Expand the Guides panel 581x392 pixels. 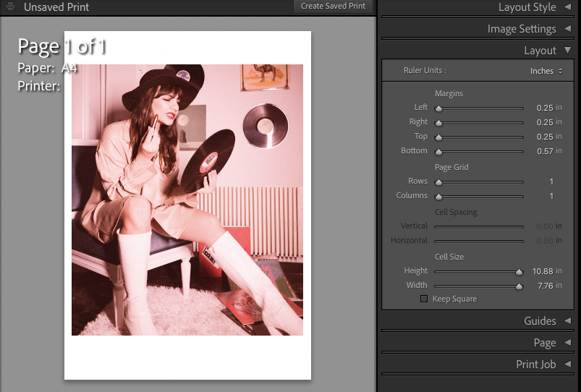(x=567, y=321)
